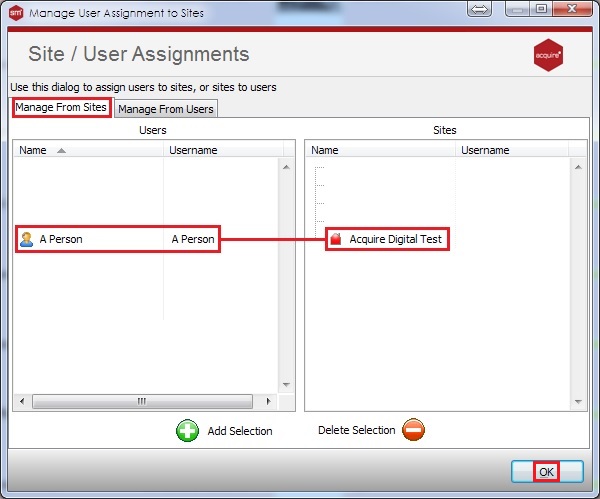
Task: Maximize the Manage User Assignment window
Action: (x=541, y=9)
